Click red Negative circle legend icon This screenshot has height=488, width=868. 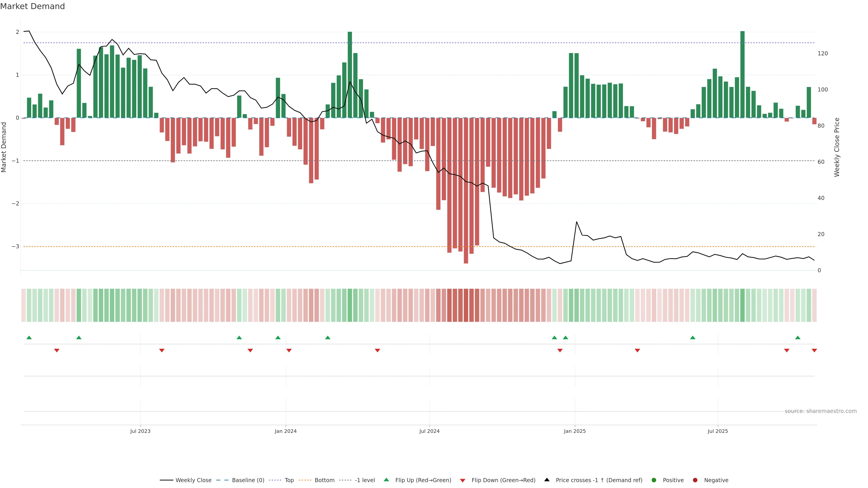(695, 480)
